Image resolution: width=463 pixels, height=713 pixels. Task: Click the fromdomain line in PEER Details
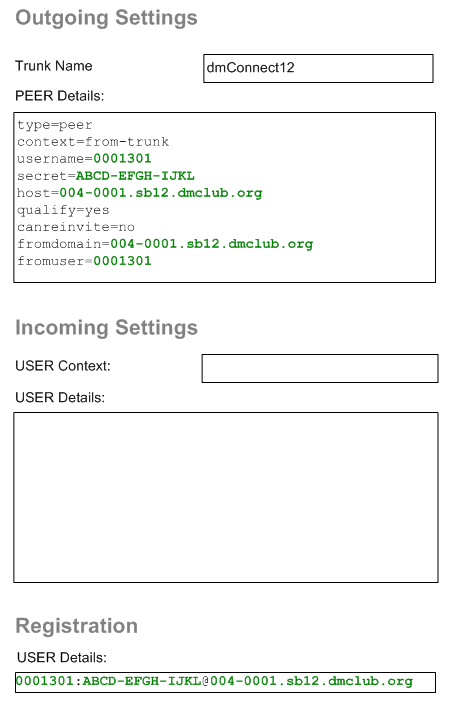[x=165, y=244]
